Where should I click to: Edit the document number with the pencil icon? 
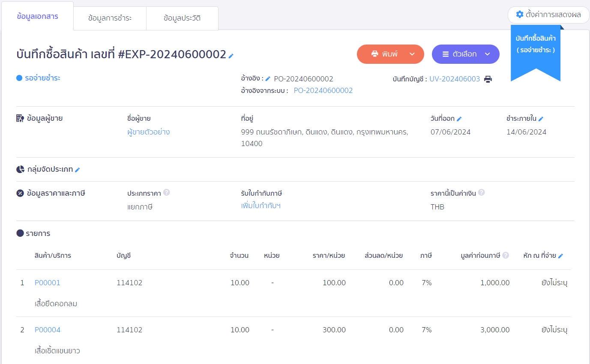pyautogui.click(x=231, y=56)
